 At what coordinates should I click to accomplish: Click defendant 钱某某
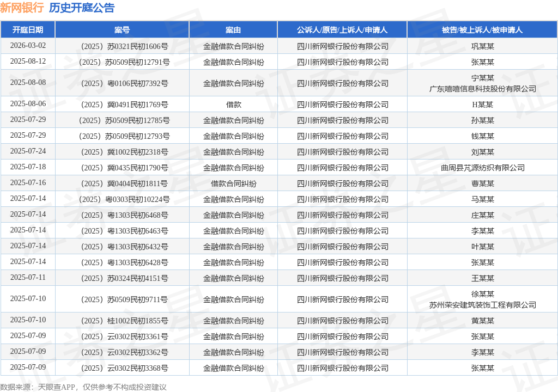[x=483, y=136]
